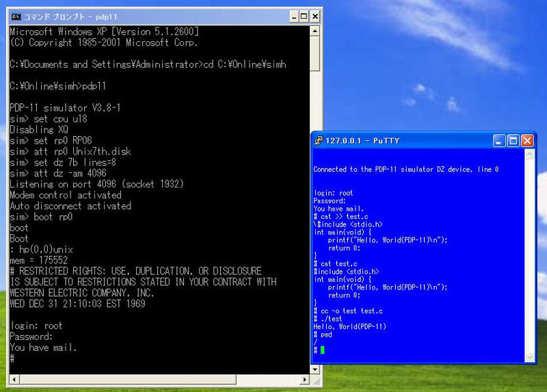547x392 pixels.
Task: Click 'login: root' in PuTTY
Action: [334, 193]
